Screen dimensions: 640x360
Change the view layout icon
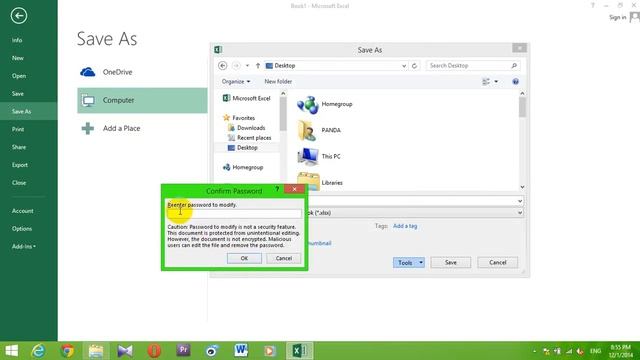[x=486, y=82]
